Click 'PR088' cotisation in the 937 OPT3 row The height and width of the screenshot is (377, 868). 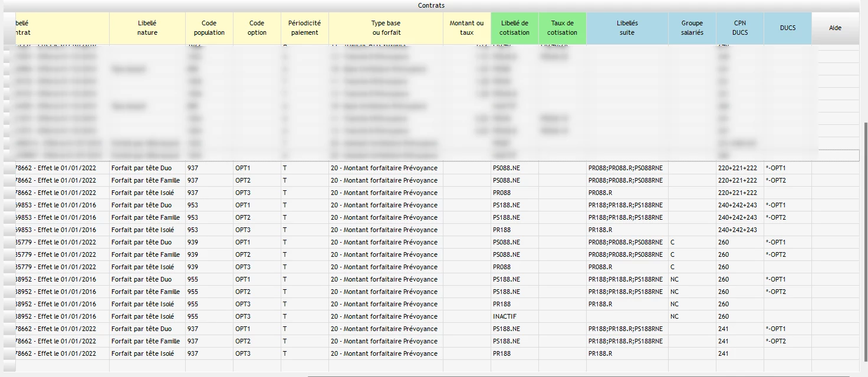tap(502, 193)
